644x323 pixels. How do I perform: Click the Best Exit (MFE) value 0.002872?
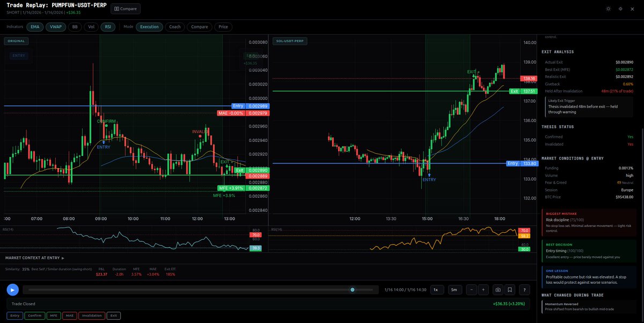click(x=624, y=70)
